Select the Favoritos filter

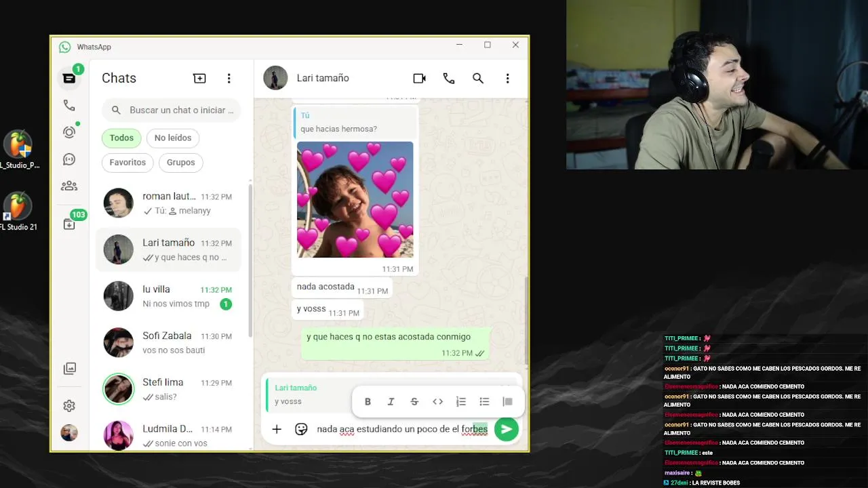(x=127, y=162)
